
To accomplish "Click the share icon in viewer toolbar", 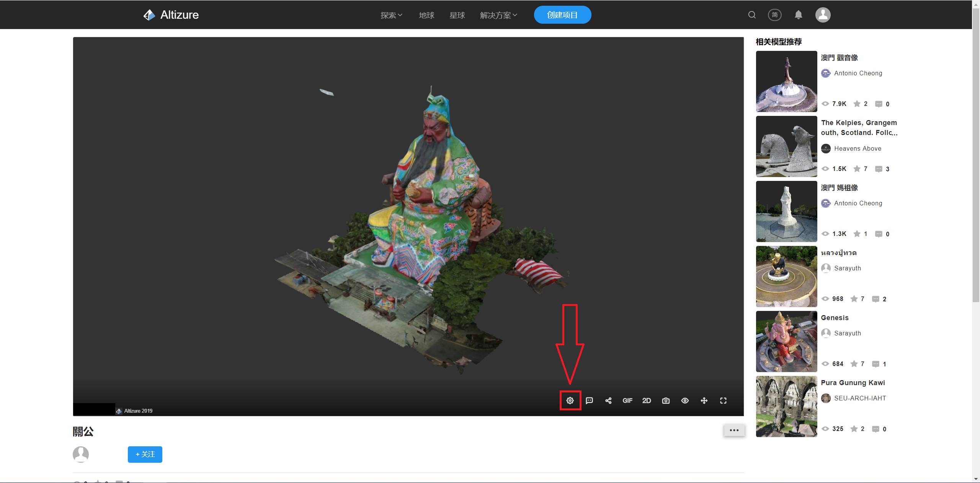I will point(608,400).
